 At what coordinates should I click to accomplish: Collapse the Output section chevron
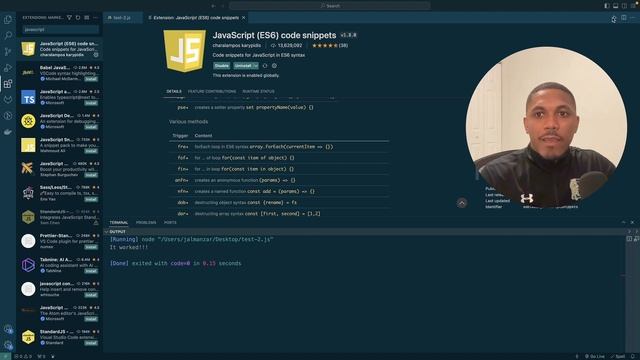click(x=107, y=232)
